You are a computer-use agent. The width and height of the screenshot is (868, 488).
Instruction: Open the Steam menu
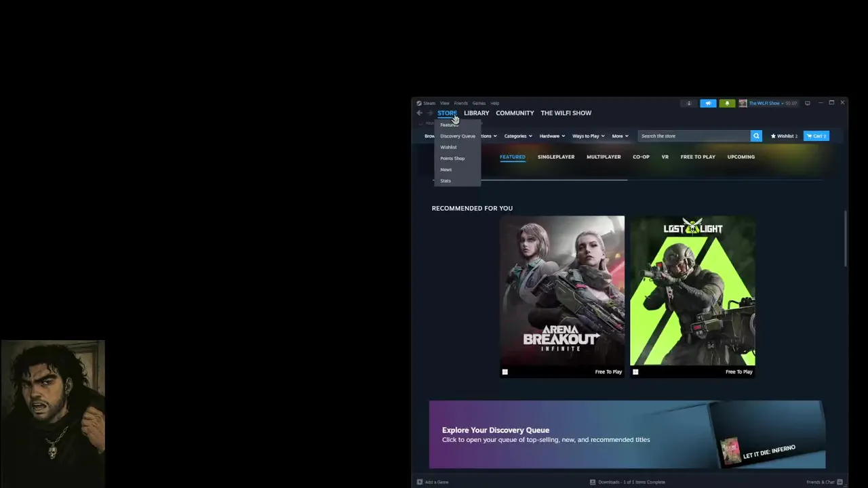(x=429, y=103)
